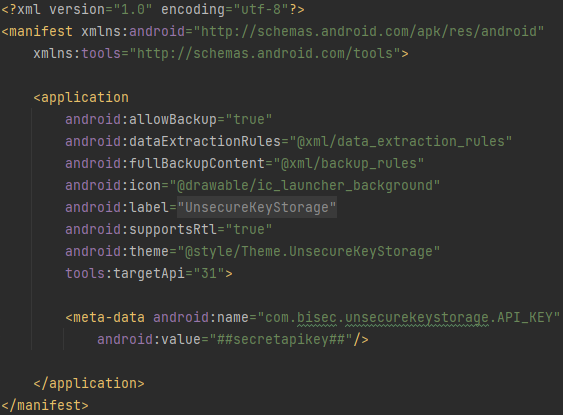Screen dimensions: 563x415
Task: Click the closing application tag
Action: pyautogui.click(x=89, y=383)
